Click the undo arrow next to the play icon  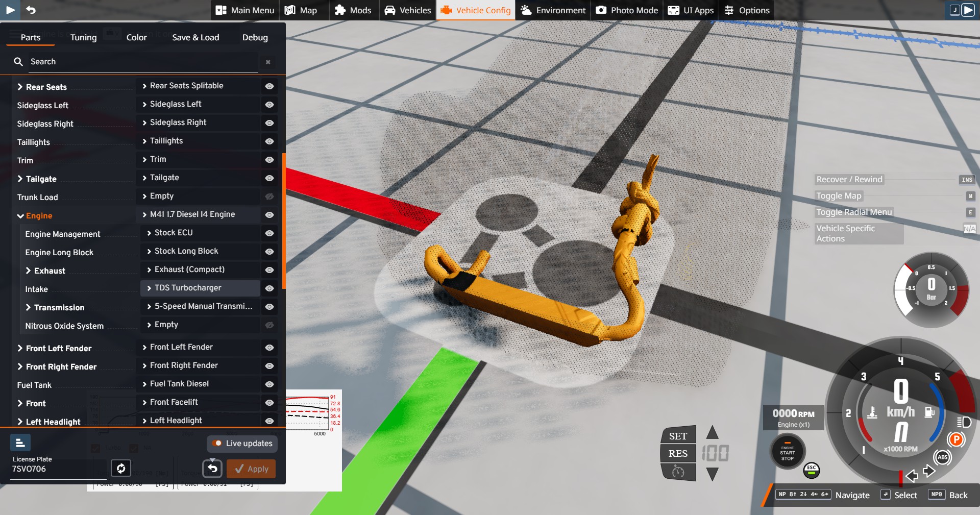click(31, 10)
